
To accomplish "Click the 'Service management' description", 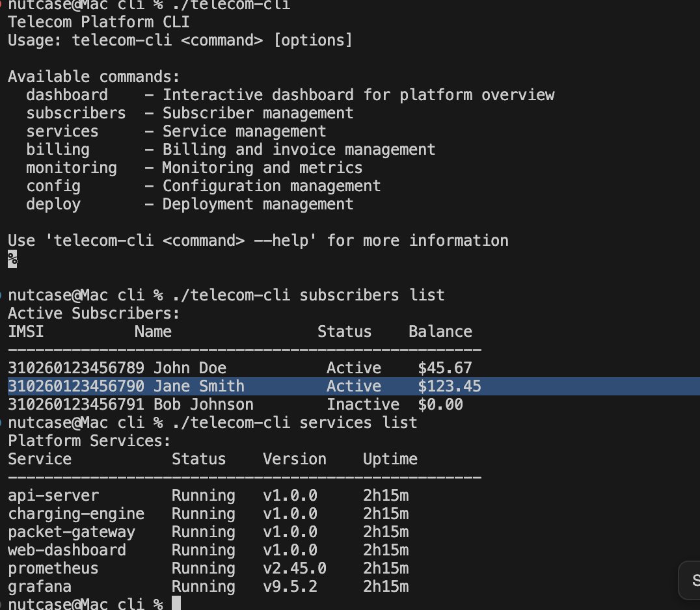I will [x=244, y=131].
